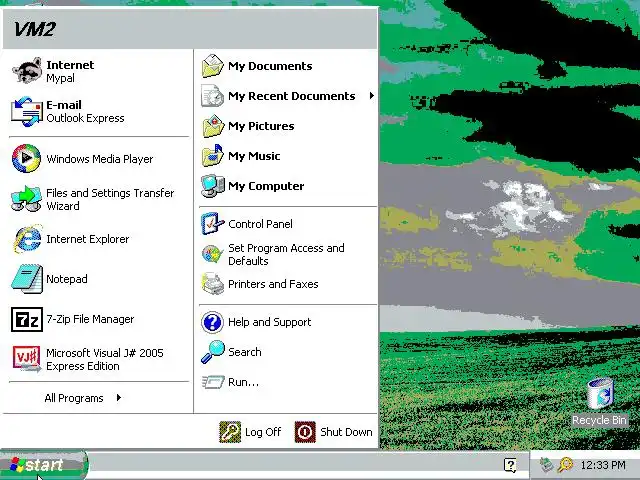Open the Notepad icon
The width and height of the screenshot is (640, 480).
[27, 279]
